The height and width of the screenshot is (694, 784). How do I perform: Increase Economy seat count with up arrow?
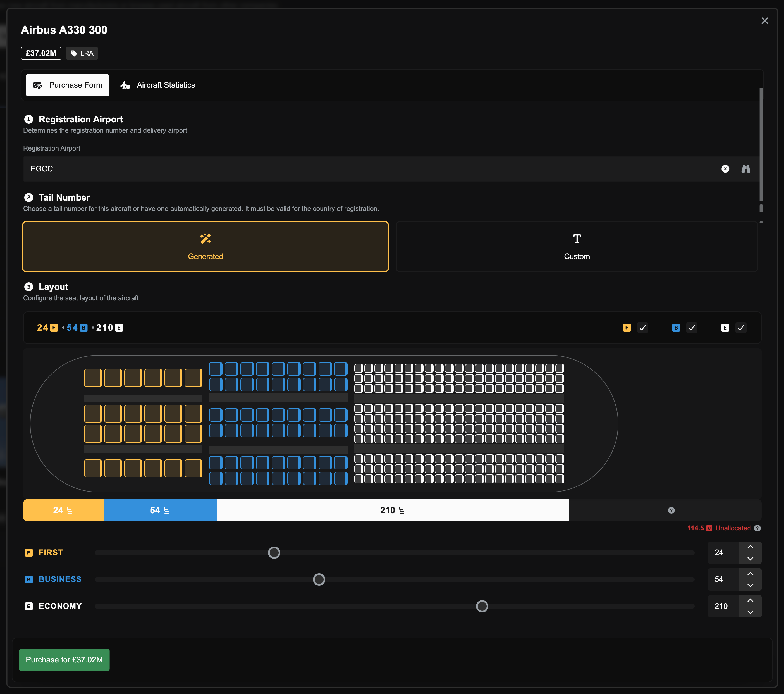pyautogui.click(x=750, y=600)
